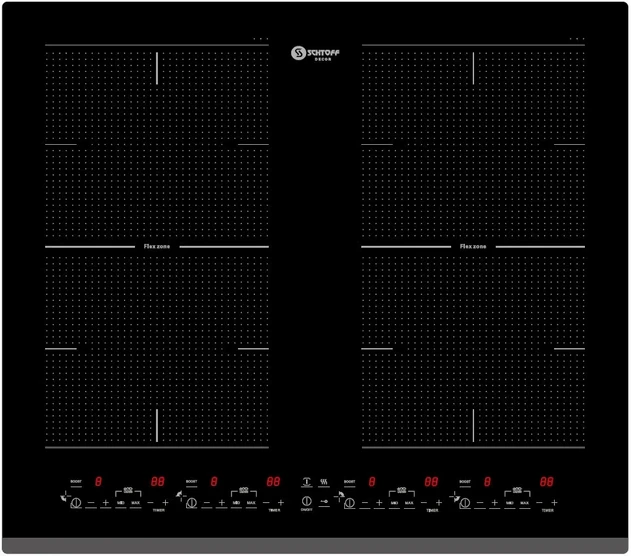Decrease power on the front-right zone
The height and width of the screenshot is (556, 631).
[x=480, y=503]
